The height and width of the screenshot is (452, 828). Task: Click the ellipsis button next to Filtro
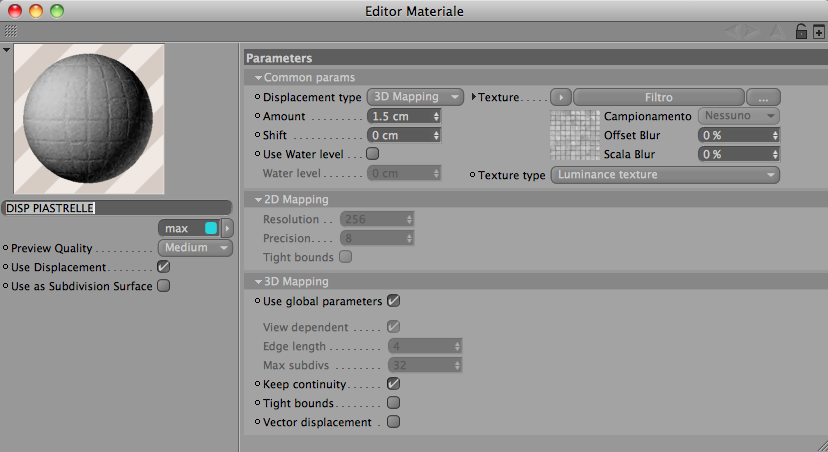pos(763,97)
